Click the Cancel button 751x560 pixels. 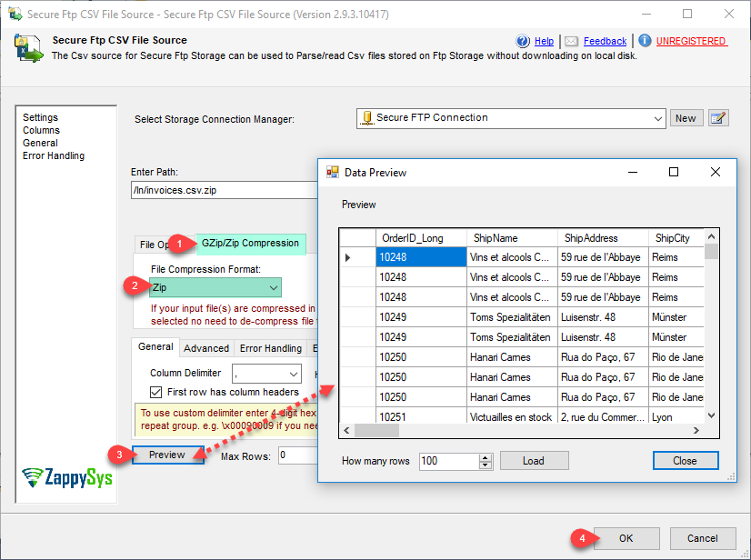point(703,538)
